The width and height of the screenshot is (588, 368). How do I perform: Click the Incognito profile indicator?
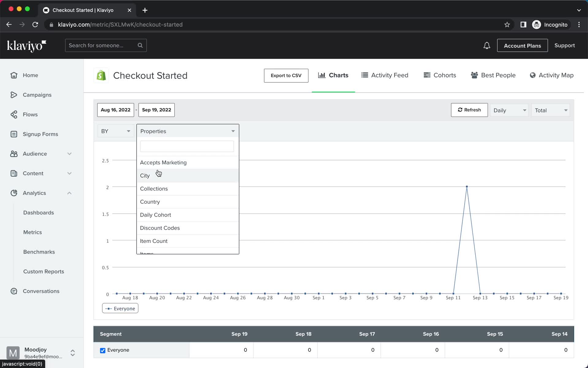pyautogui.click(x=550, y=25)
